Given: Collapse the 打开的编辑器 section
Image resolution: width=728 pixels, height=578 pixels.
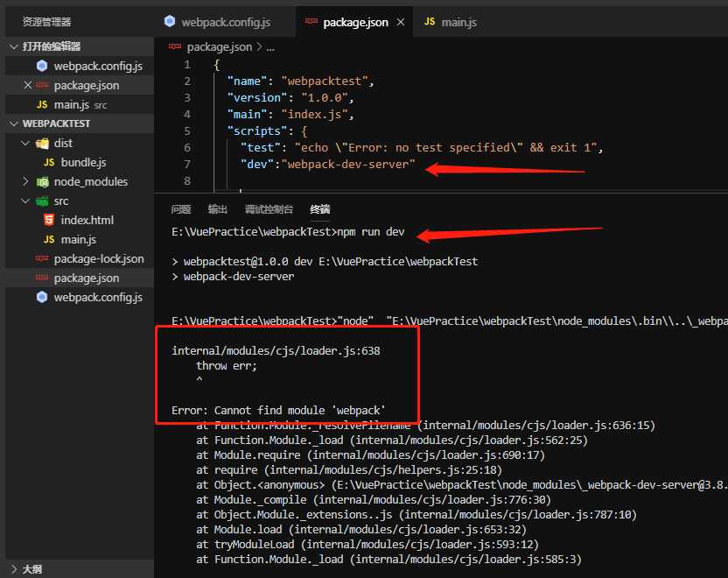Looking at the screenshot, I should (13, 46).
